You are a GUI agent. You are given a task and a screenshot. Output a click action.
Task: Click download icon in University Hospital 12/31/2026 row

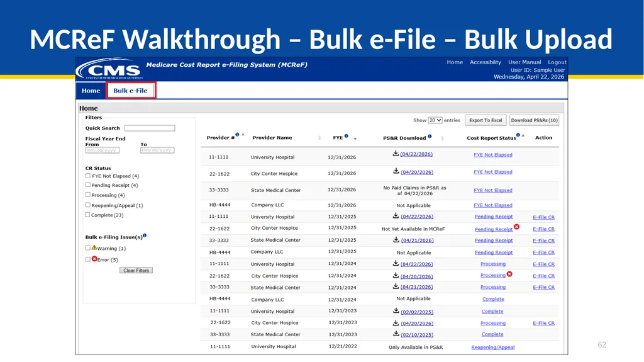pyautogui.click(x=396, y=154)
